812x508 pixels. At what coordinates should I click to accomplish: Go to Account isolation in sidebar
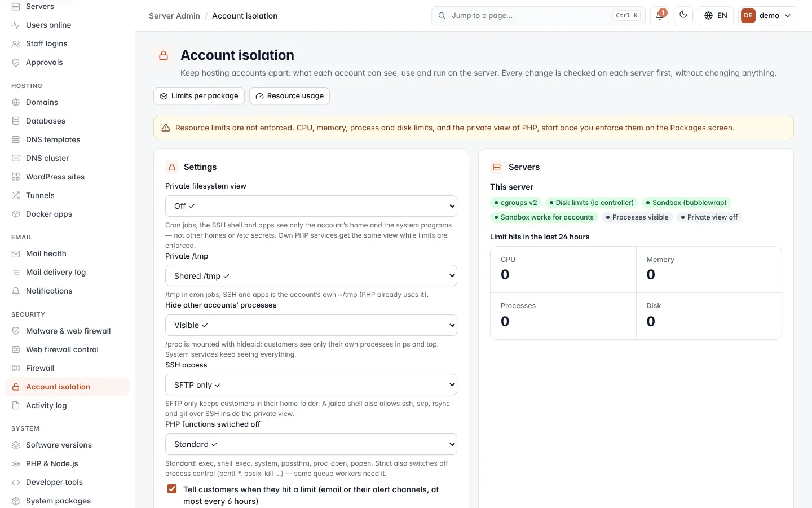tap(68, 387)
